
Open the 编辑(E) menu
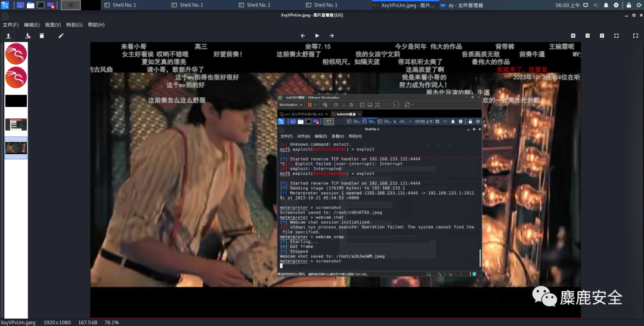32,24
